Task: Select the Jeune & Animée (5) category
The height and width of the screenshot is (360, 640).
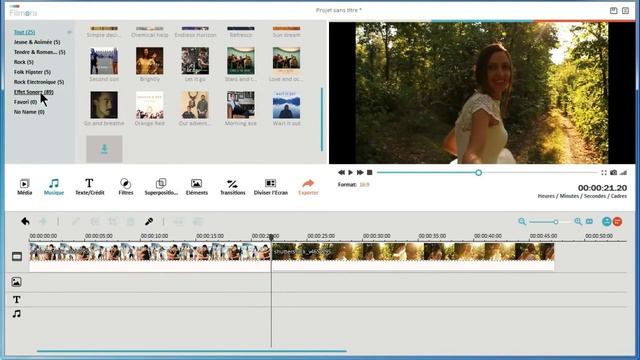Action: click(x=37, y=42)
